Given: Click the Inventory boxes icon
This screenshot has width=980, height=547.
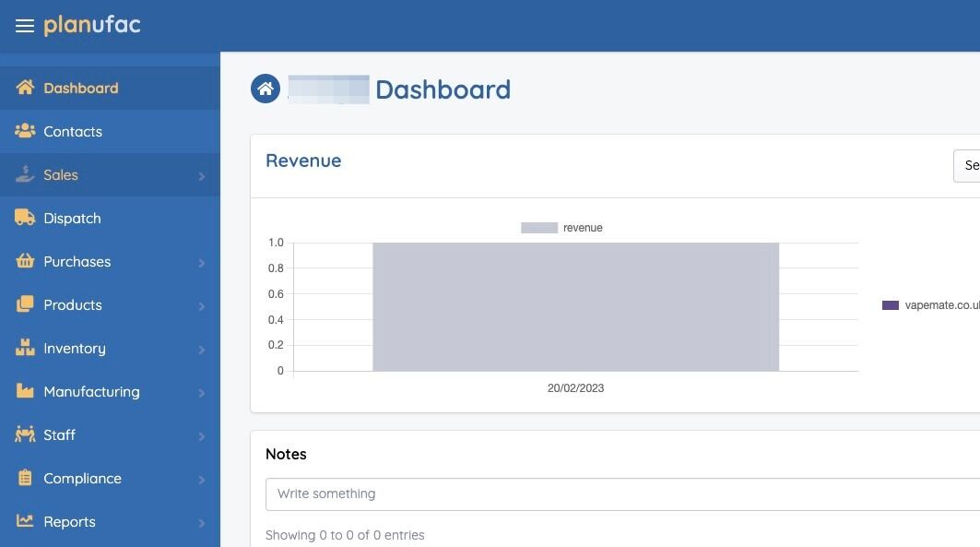Looking at the screenshot, I should click(25, 348).
